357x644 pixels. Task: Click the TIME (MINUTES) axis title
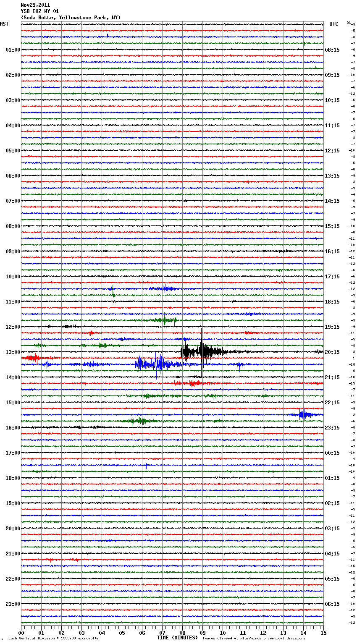click(x=177, y=638)
